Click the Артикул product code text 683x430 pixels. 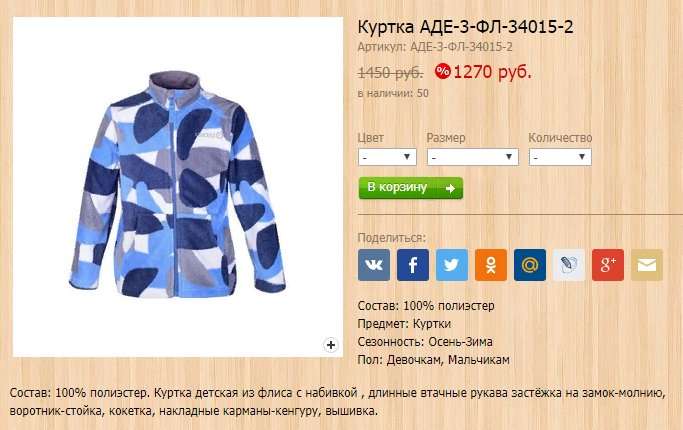[x=435, y=47]
